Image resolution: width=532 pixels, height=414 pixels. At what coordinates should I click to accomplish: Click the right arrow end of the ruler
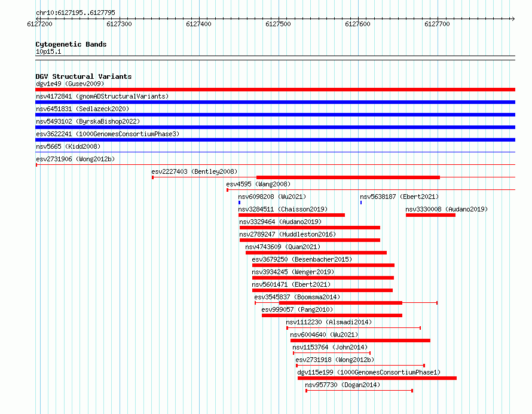point(513,19)
